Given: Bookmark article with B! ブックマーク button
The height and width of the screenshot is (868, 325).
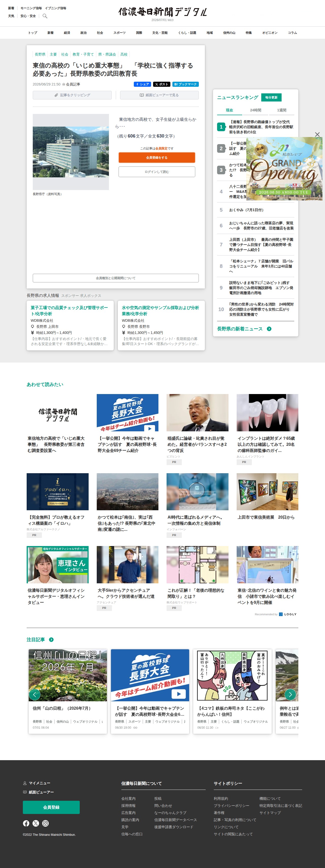Looking at the screenshot, I should [185, 84].
